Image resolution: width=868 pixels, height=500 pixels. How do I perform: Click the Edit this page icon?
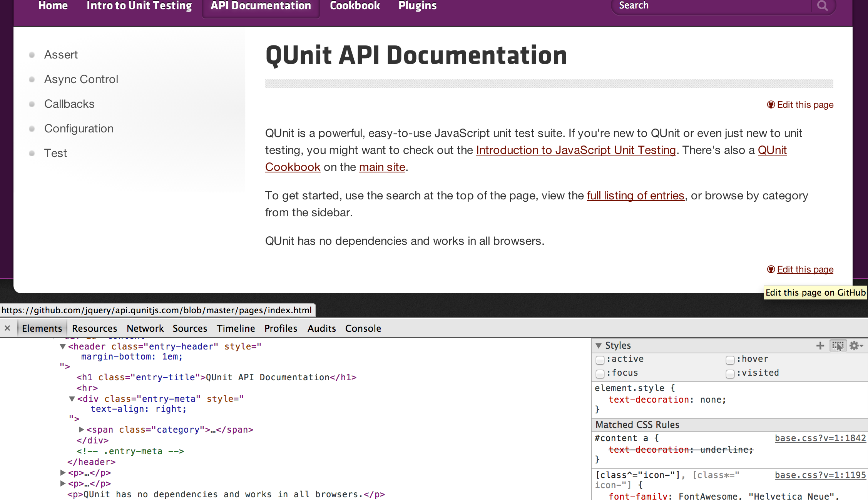point(770,104)
